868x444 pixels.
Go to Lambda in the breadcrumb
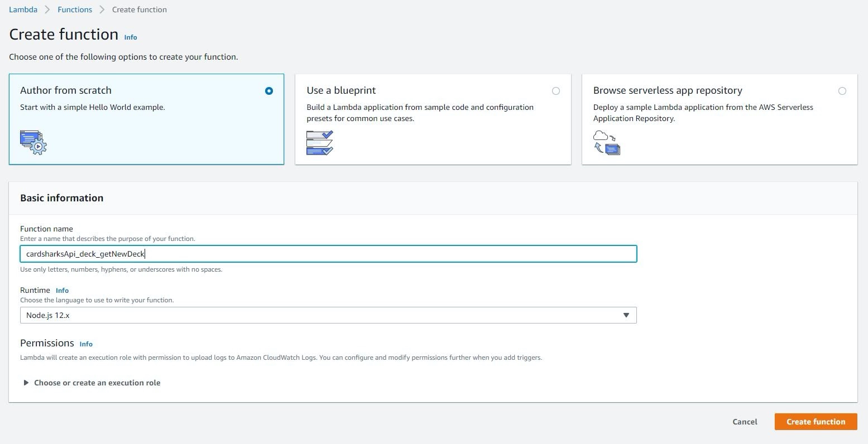coord(23,9)
